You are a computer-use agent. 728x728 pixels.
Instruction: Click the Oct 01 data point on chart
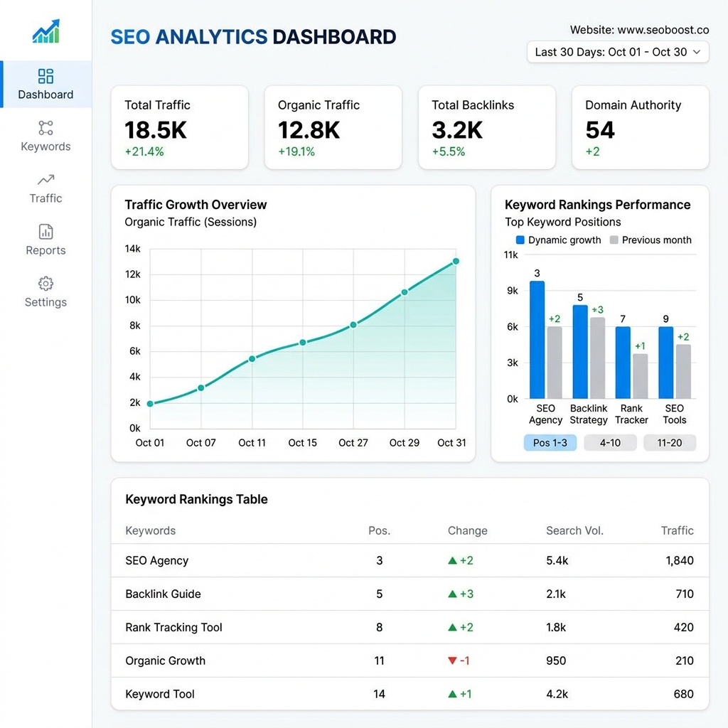(x=150, y=404)
